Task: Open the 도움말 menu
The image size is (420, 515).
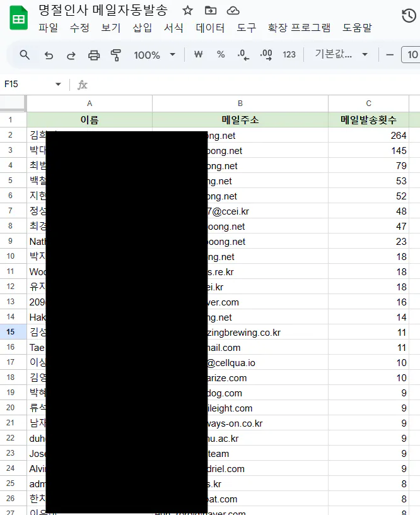Action: click(x=357, y=28)
